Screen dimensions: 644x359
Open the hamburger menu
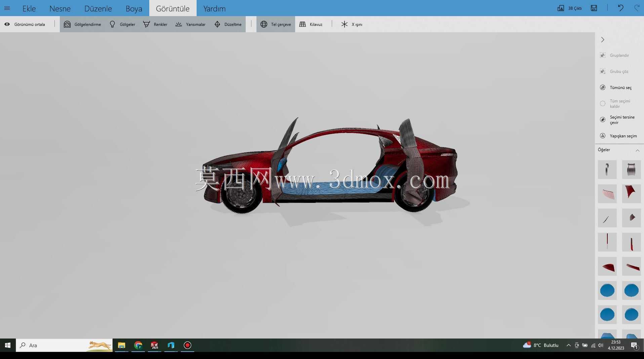coord(7,8)
